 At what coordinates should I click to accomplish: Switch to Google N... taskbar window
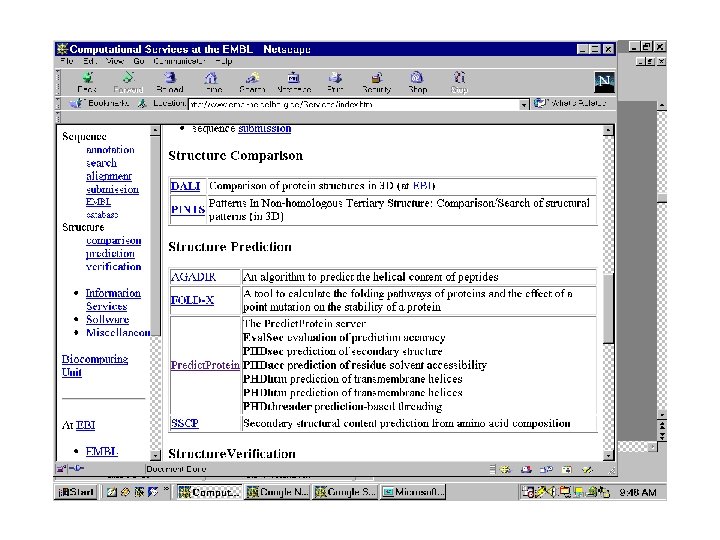(277, 492)
